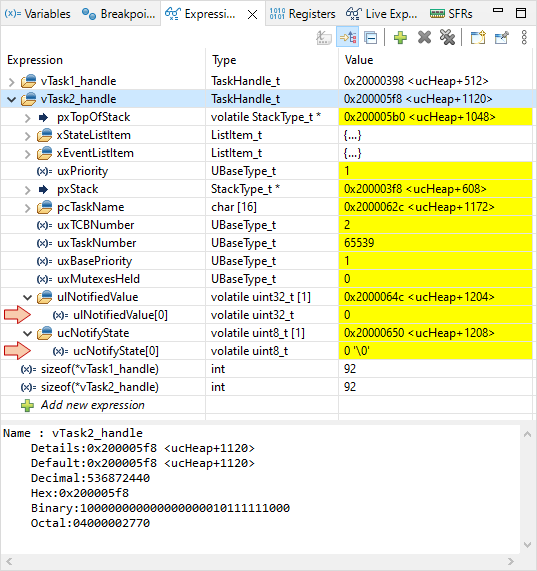Screen dimensions: 537x571
Task: Toggle the Show Logical Structure button
Action: coord(348,38)
